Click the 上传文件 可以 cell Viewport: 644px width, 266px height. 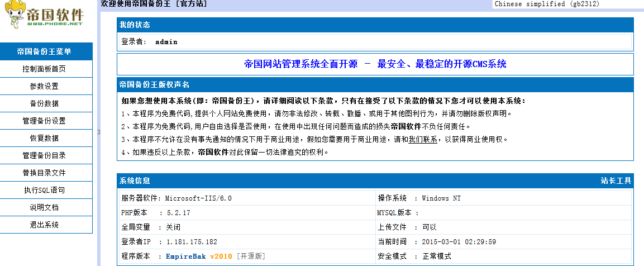click(504, 227)
